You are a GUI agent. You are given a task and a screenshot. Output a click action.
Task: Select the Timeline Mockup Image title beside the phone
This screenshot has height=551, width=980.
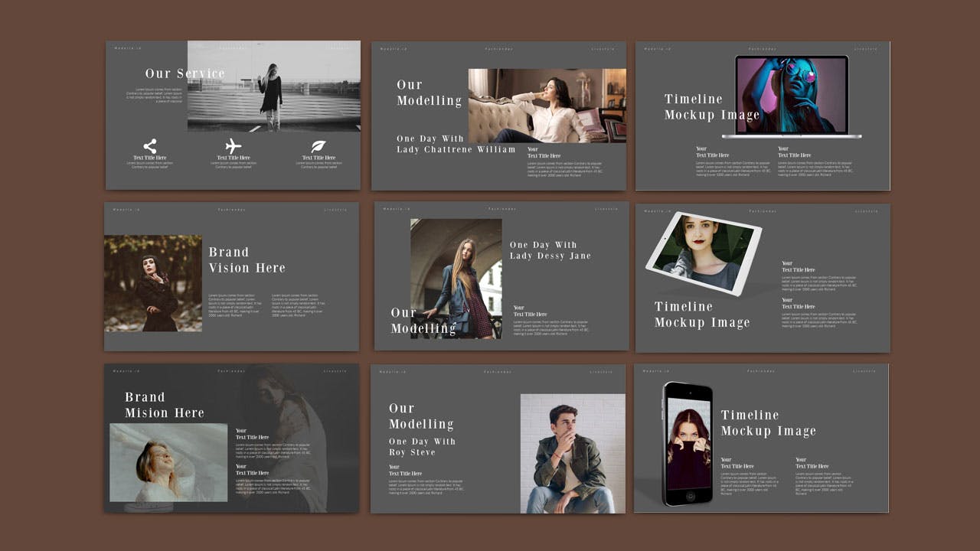coord(768,422)
